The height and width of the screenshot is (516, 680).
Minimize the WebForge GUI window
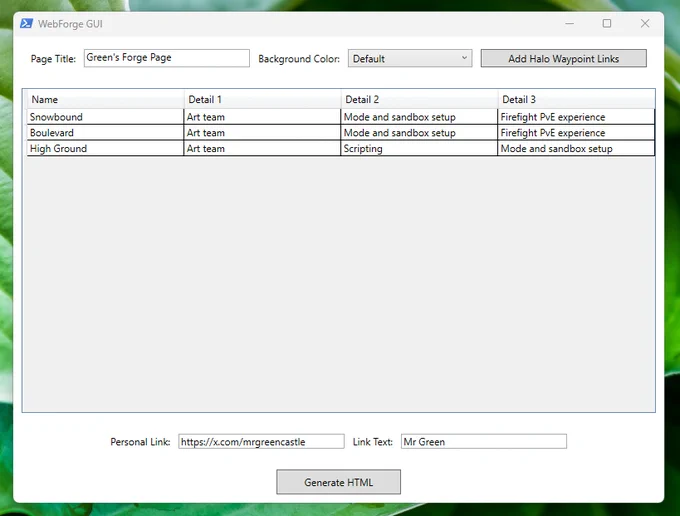tap(569, 23)
